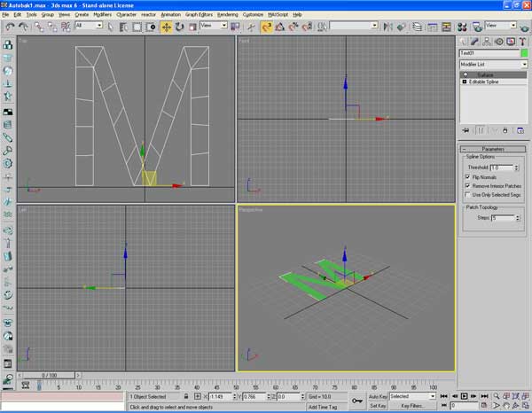Enable Use Only Selected Segs checkbox
This screenshot has width=532, height=413.
[x=467, y=195]
